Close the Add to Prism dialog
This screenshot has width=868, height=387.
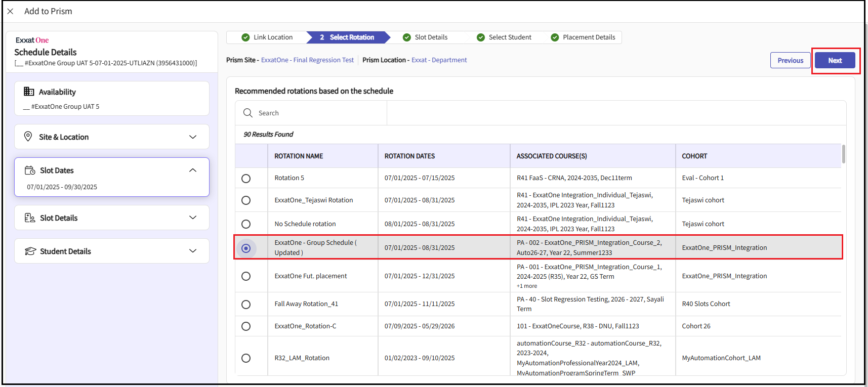(10, 11)
